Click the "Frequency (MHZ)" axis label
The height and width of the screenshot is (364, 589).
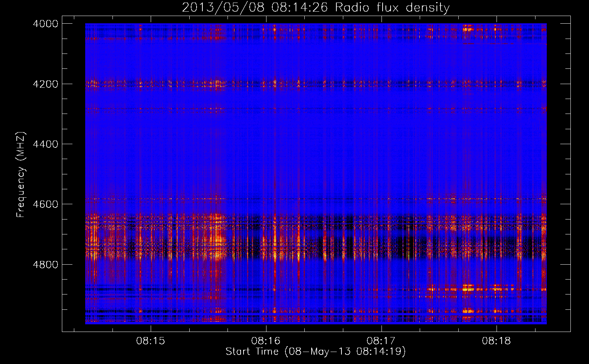click(x=21, y=174)
